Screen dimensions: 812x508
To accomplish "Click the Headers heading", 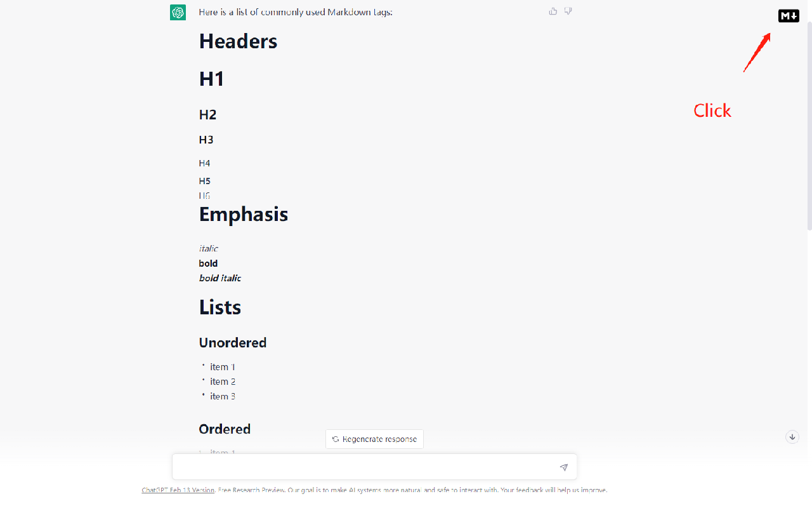I will tap(238, 41).
